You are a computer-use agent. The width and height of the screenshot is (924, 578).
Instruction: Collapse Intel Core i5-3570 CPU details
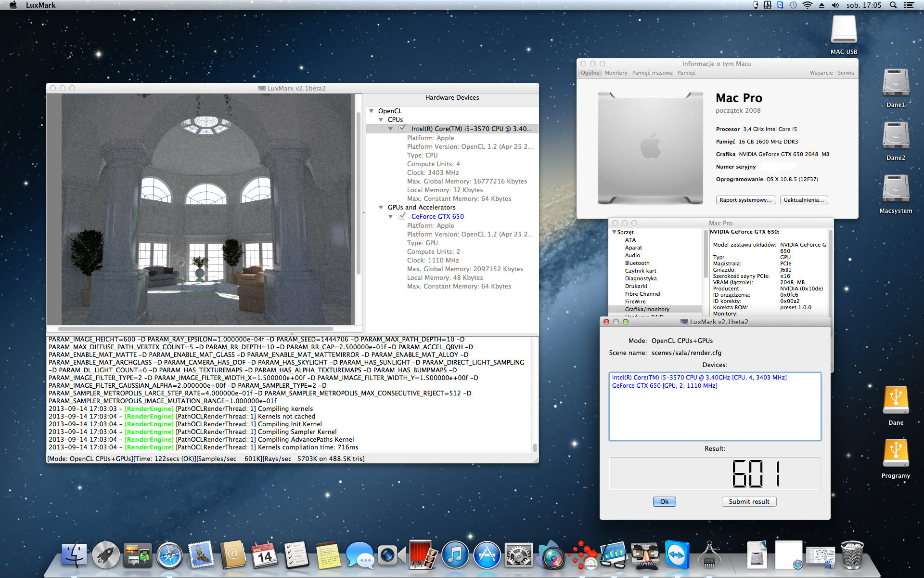click(391, 129)
